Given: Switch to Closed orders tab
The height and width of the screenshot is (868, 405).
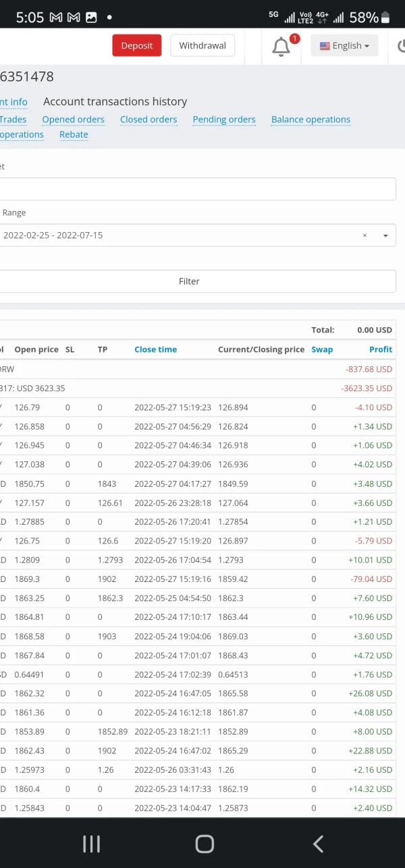Looking at the screenshot, I should [148, 119].
